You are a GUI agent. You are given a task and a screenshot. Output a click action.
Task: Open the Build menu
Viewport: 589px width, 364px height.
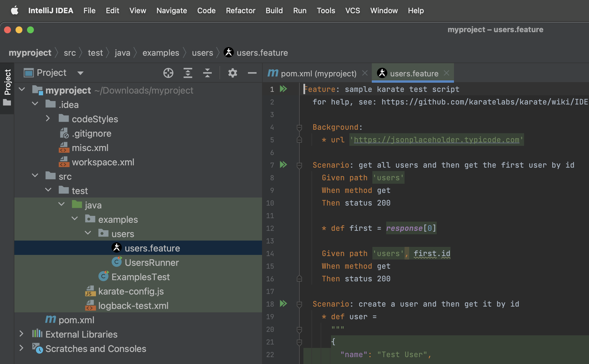click(274, 11)
